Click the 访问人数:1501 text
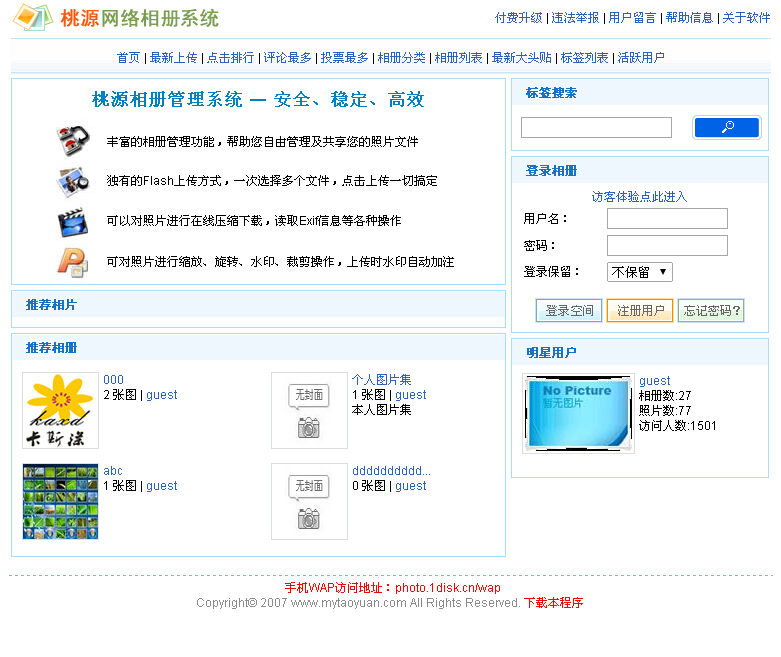This screenshot has width=781, height=657. click(x=677, y=426)
